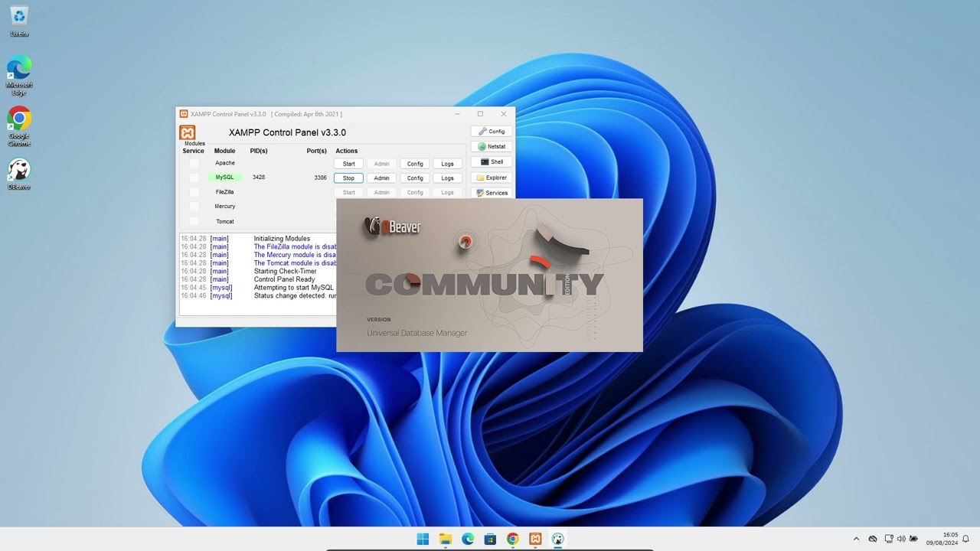Close the XAMPP Control Panel window
Viewport: 980px width, 551px height.
tap(503, 114)
